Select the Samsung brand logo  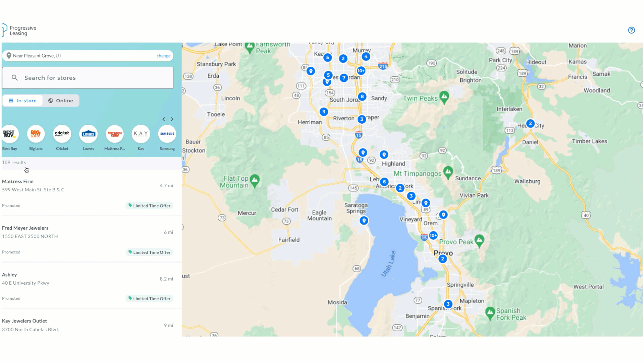coord(167,134)
